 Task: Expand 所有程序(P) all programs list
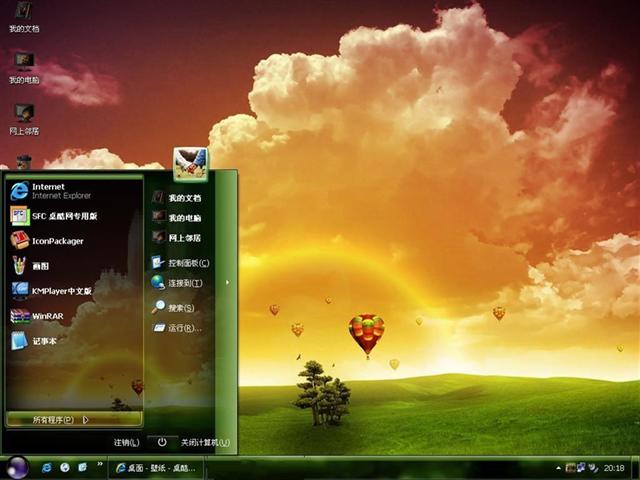[x=75, y=420]
